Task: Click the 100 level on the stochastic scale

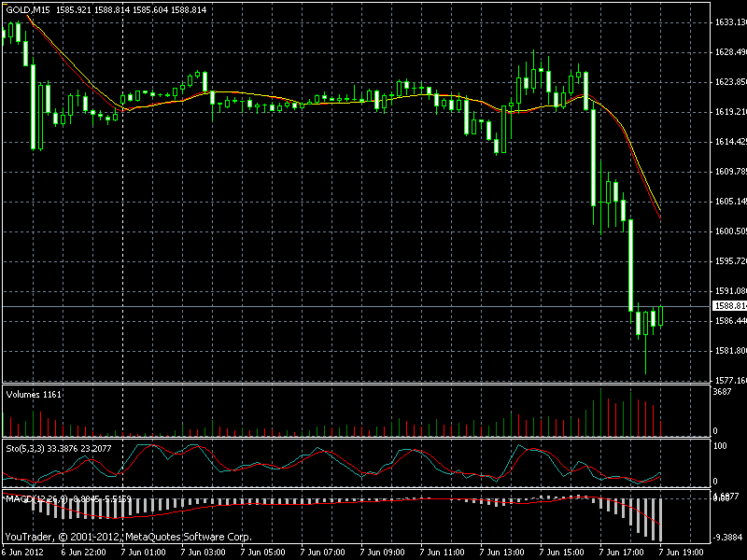Action: tap(720, 446)
